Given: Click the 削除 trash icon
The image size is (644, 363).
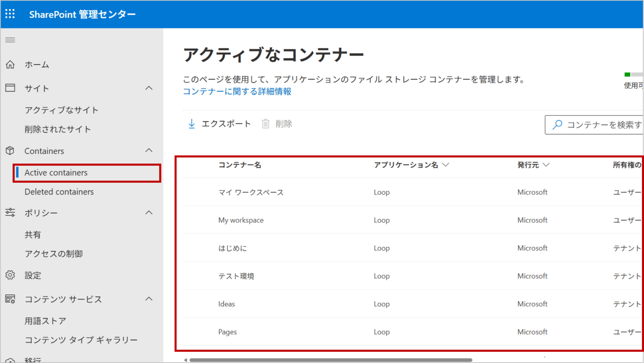Looking at the screenshot, I should pyautogui.click(x=265, y=123).
